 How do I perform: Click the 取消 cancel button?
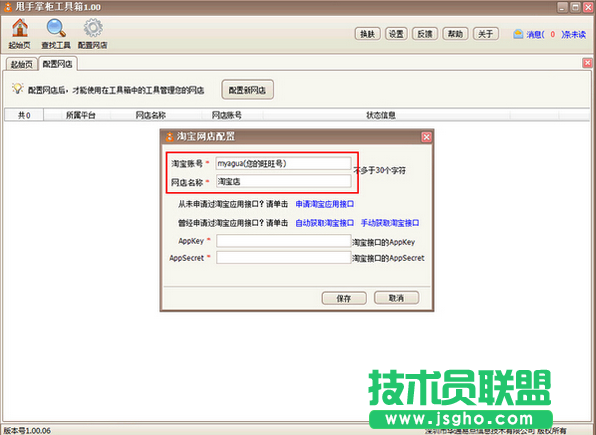click(x=396, y=298)
